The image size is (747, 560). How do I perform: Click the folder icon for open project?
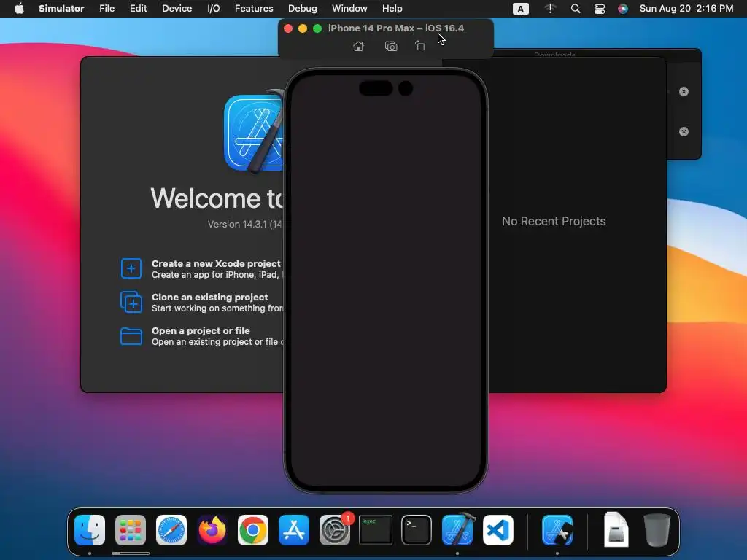tap(131, 335)
